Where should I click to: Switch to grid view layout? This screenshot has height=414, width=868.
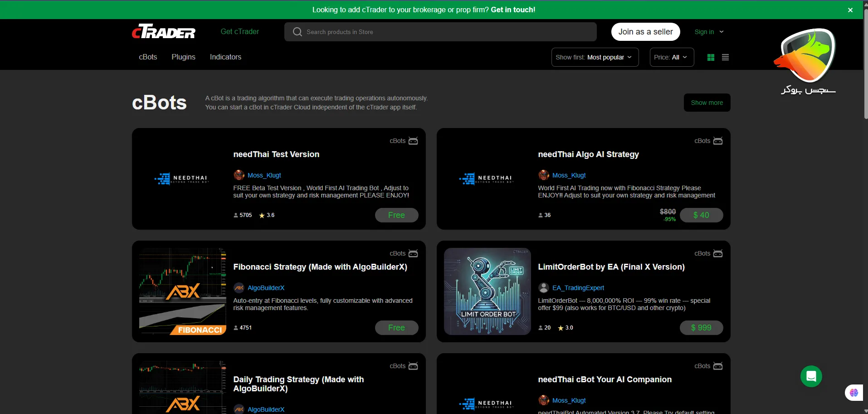click(711, 57)
